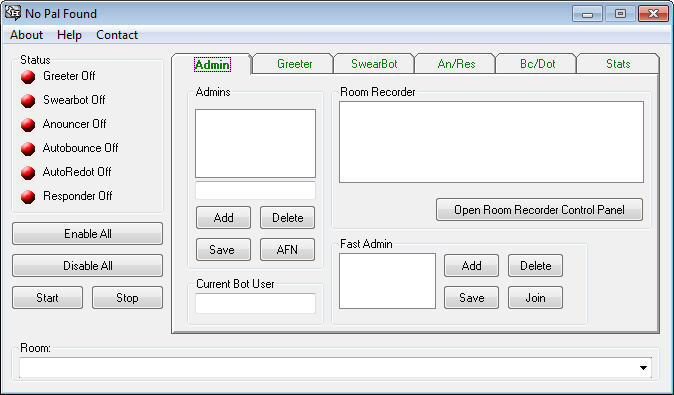This screenshot has width=674, height=395.
Task: Close the No Pal Found window
Action: pyautogui.click(x=653, y=14)
